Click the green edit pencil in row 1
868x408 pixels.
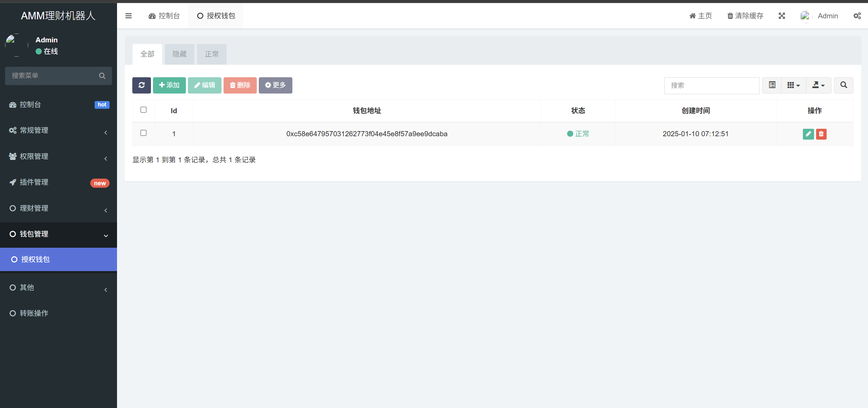pos(808,134)
